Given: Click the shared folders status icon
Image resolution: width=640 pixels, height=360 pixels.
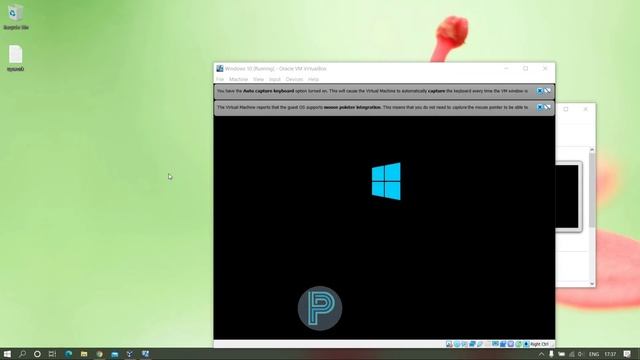Looking at the screenshot, I should pos(488,344).
